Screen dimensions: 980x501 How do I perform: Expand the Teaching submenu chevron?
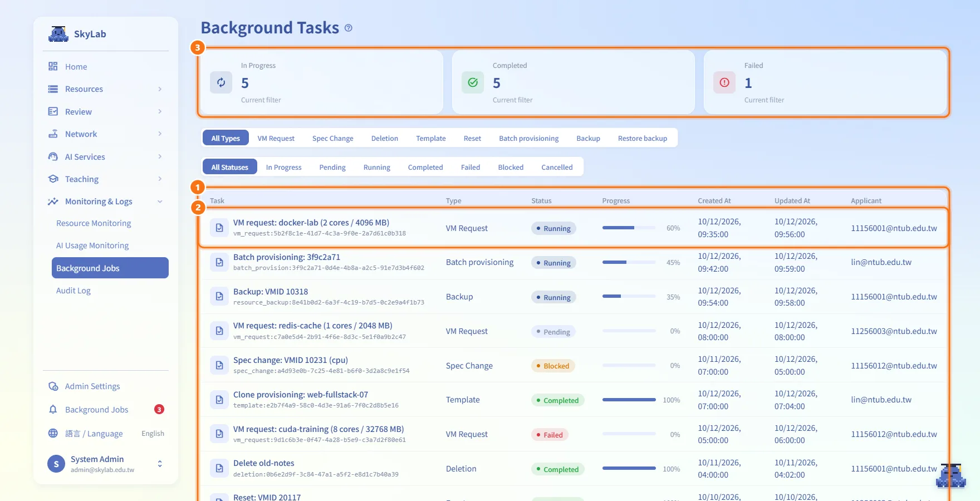[160, 179]
